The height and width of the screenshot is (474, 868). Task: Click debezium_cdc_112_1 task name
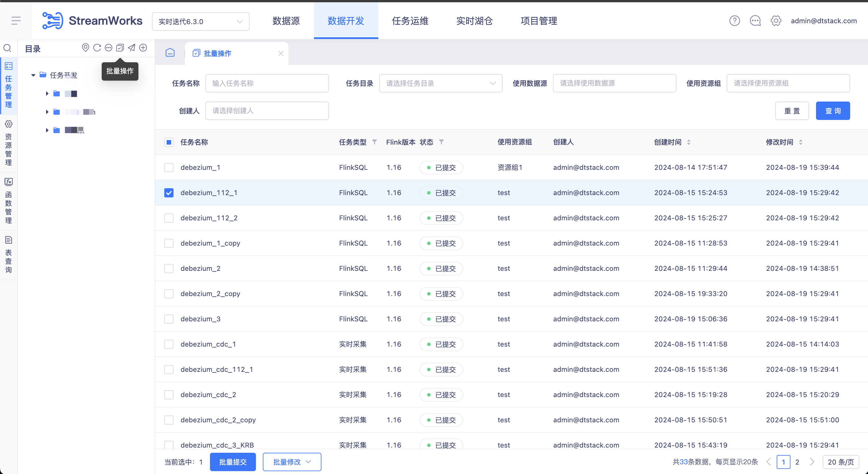pyautogui.click(x=217, y=369)
